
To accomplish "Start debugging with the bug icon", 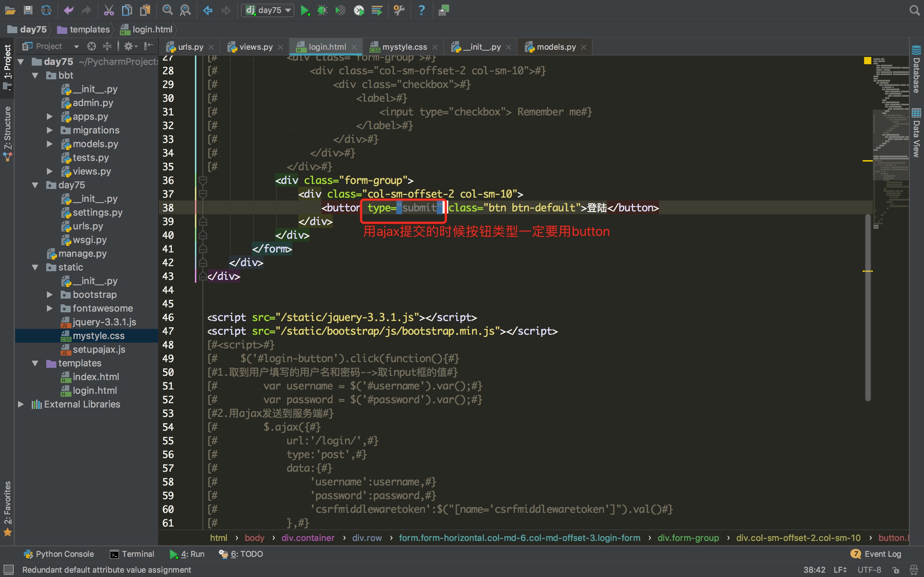I will coord(323,10).
